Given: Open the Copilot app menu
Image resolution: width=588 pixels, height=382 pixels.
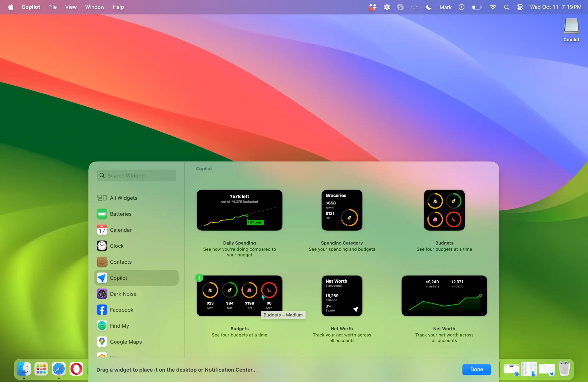Looking at the screenshot, I should 31,7.
